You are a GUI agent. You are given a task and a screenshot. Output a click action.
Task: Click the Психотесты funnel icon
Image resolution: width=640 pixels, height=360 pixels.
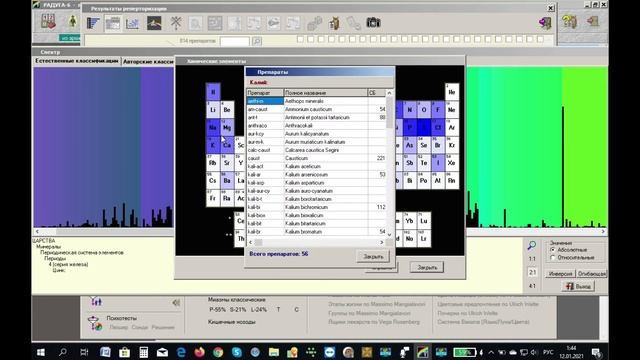[95, 323]
